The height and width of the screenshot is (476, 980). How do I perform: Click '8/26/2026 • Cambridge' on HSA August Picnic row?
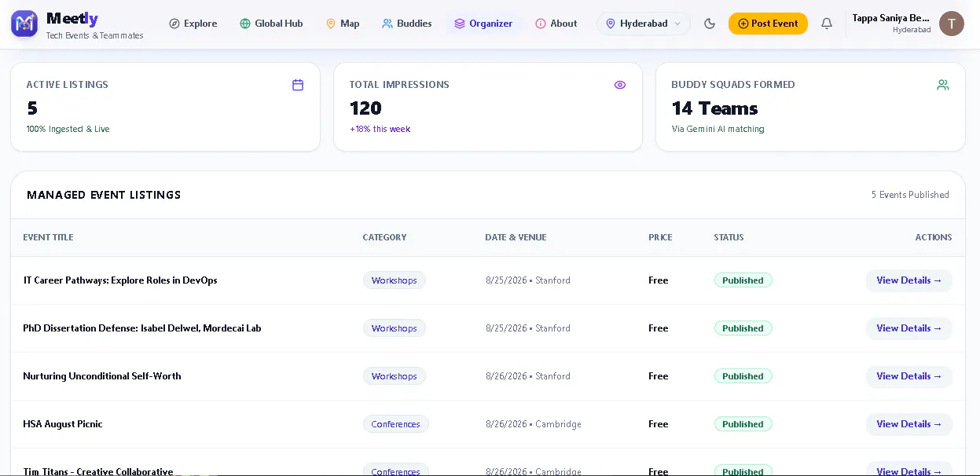click(534, 424)
